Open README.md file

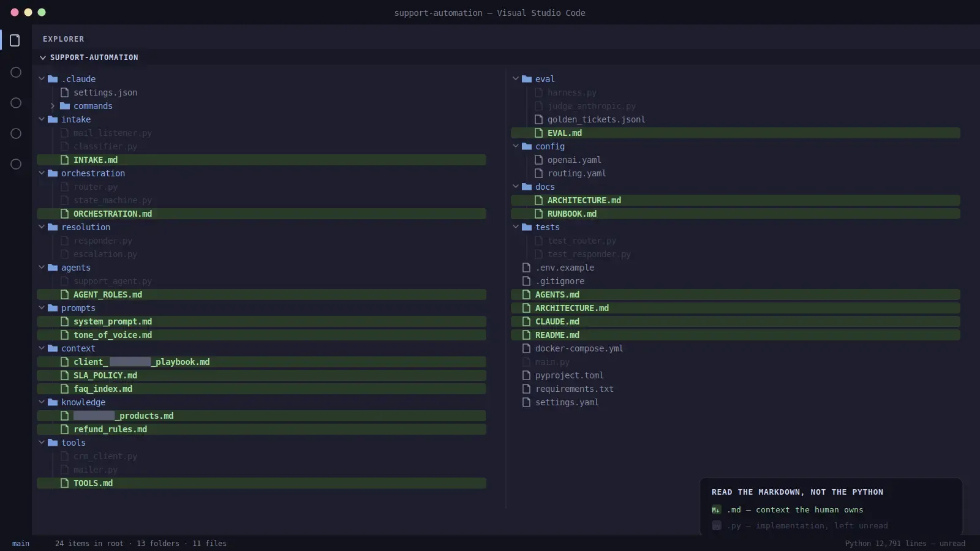click(736, 335)
